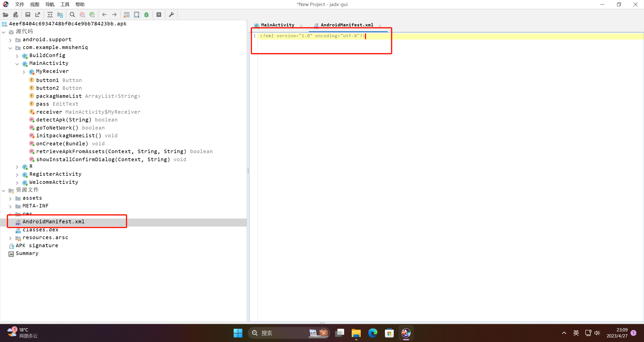This screenshot has width=644, height=342.
Task: Open the 导航 menu
Action: [50, 4]
